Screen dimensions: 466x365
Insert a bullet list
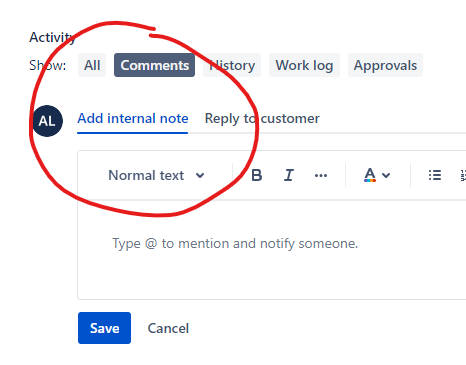(x=435, y=175)
